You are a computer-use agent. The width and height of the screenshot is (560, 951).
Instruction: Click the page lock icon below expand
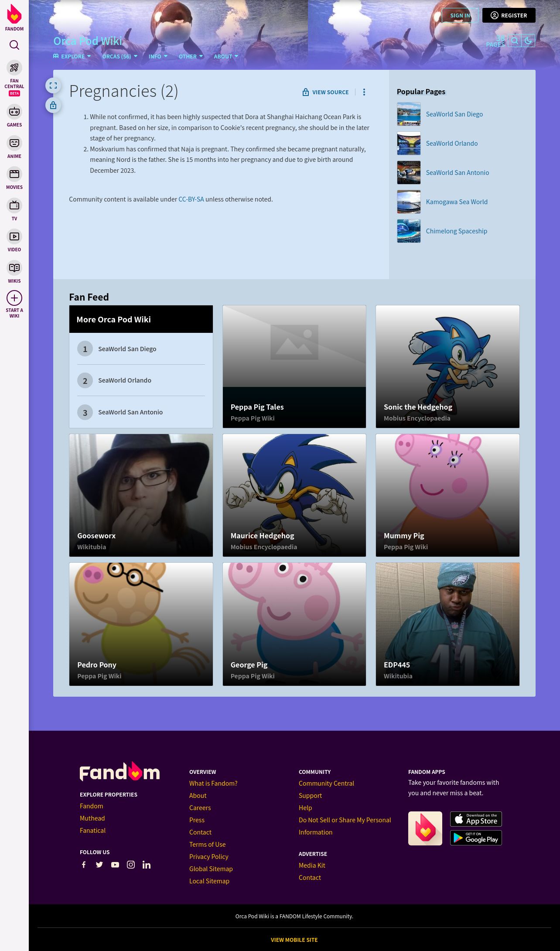pyautogui.click(x=53, y=105)
